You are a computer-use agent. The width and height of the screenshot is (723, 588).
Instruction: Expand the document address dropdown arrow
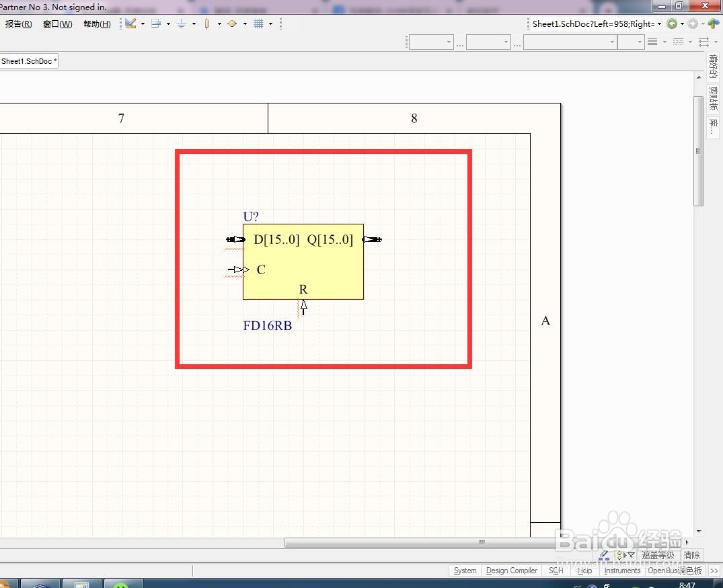pyautogui.click(x=659, y=24)
